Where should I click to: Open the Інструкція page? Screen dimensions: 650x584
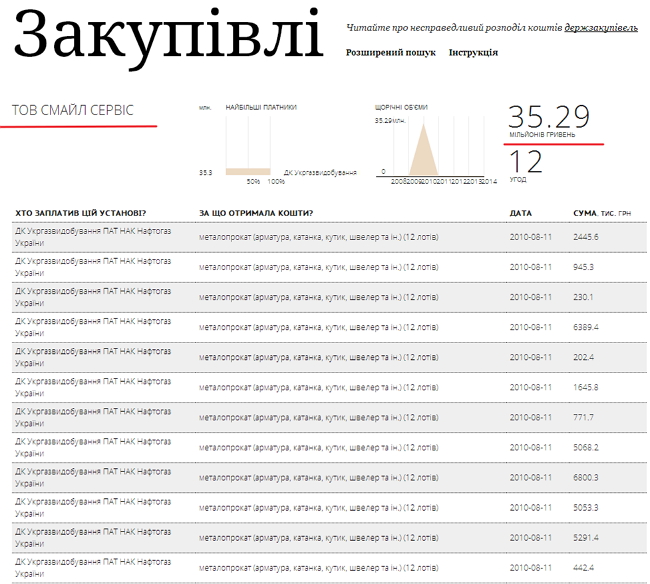coord(473,52)
